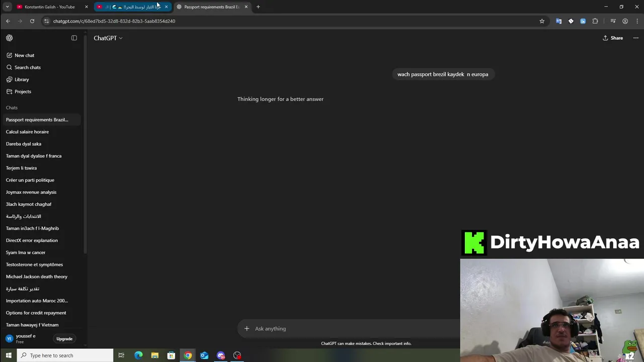Launch Microsoft Edge from the taskbar
The image size is (644, 362).
point(138,355)
